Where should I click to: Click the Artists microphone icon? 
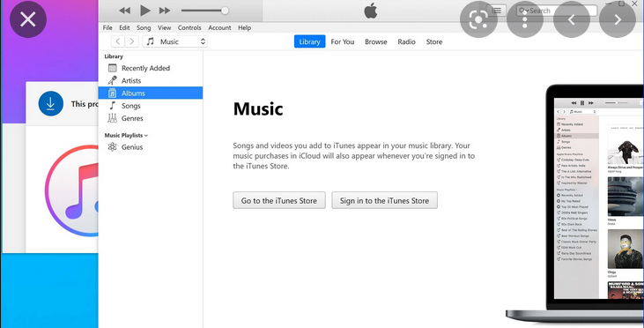[112, 80]
